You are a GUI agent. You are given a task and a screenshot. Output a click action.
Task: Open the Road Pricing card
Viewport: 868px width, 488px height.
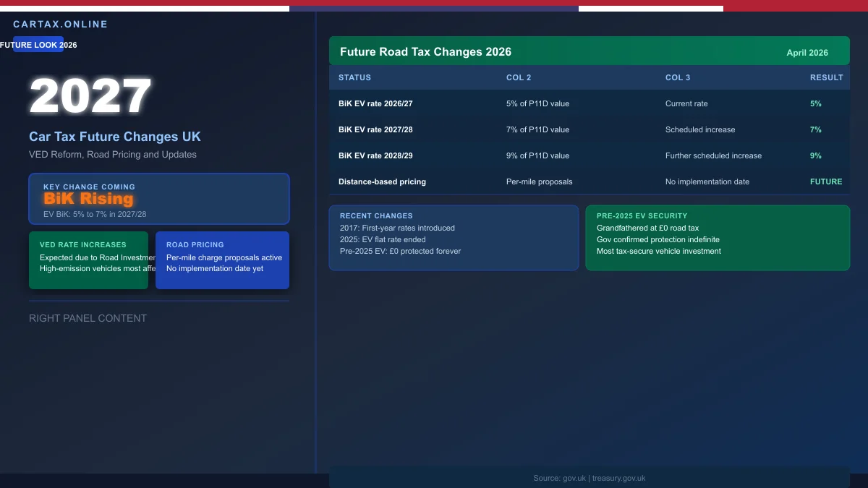coord(222,260)
